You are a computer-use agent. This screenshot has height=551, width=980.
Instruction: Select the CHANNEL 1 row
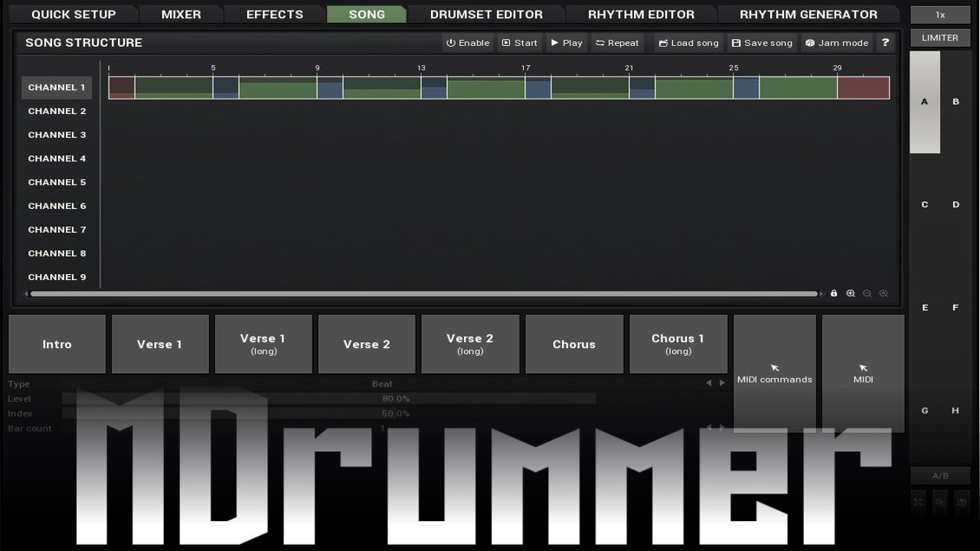click(x=57, y=87)
